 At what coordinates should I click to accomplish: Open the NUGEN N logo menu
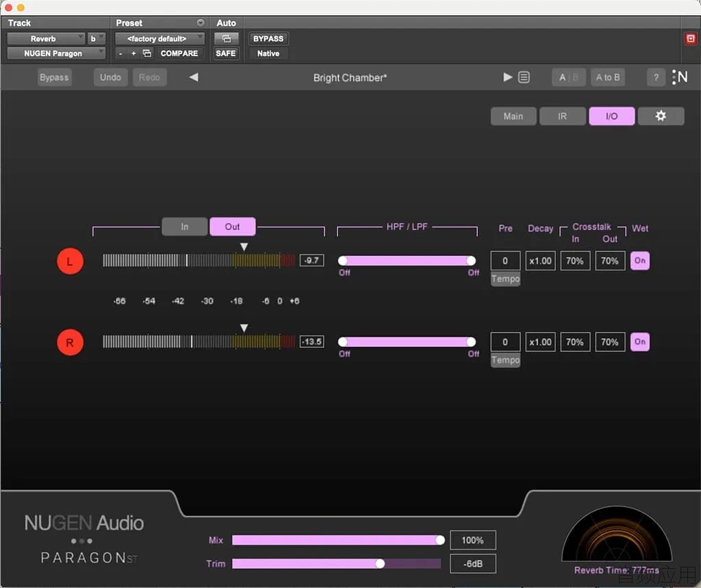point(680,77)
